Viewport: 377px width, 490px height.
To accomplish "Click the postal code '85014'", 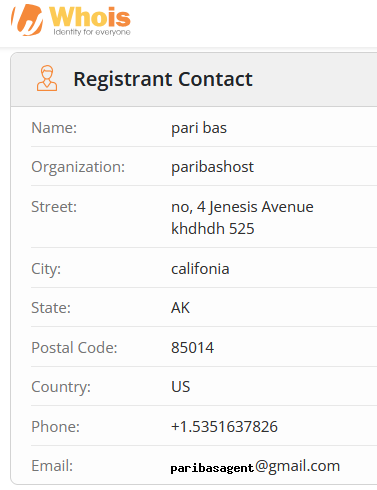I will 192,348.
